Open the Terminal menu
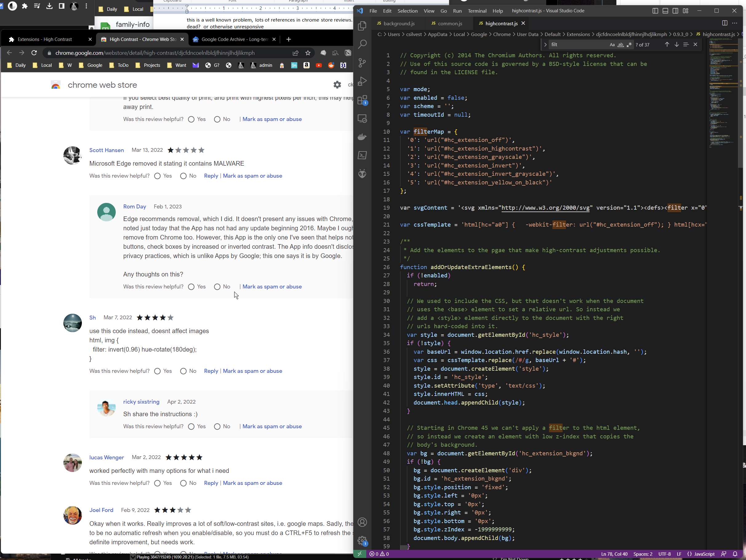Viewport: 746px width, 560px height. point(477,11)
